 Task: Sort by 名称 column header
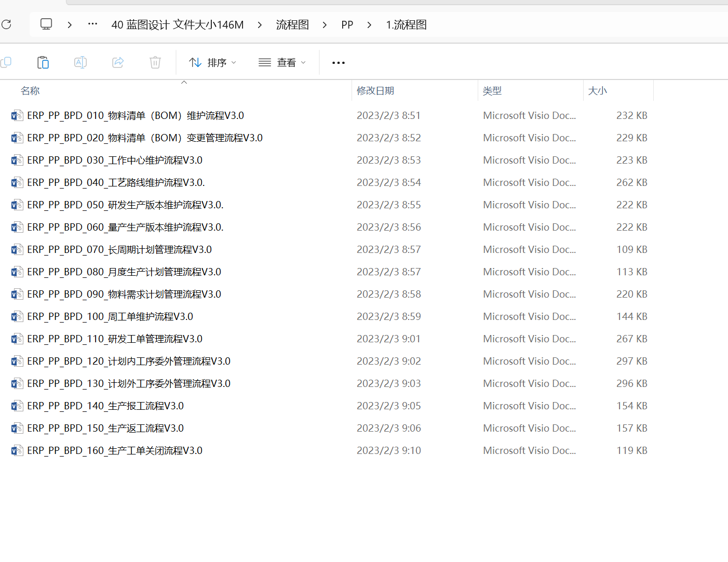tap(30, 91)
